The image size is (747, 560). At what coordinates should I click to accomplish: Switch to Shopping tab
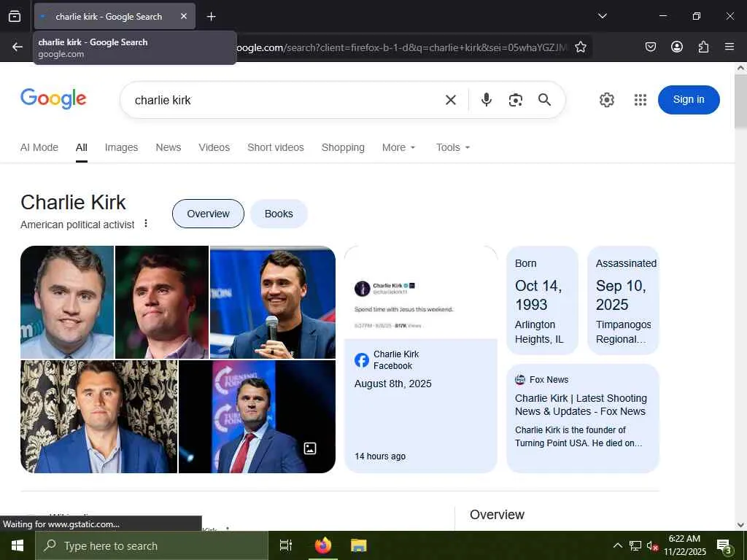343,147
